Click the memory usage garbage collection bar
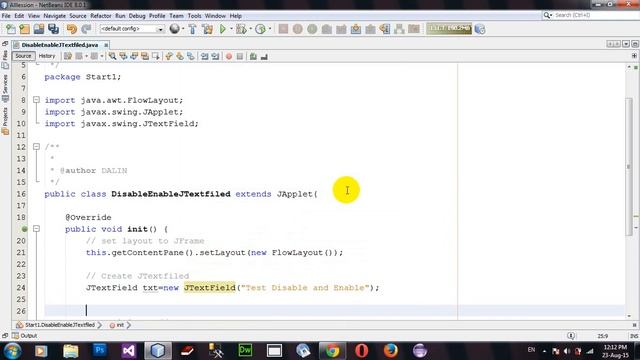 (449, 29)
